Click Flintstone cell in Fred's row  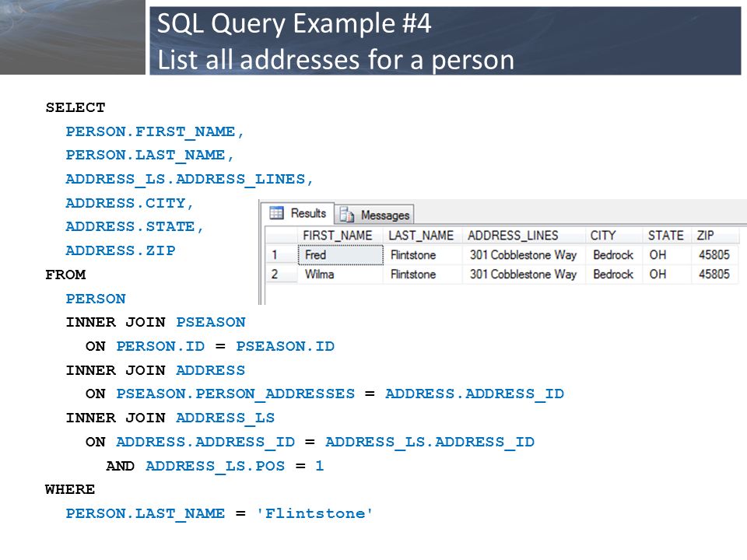click(423, 255)
